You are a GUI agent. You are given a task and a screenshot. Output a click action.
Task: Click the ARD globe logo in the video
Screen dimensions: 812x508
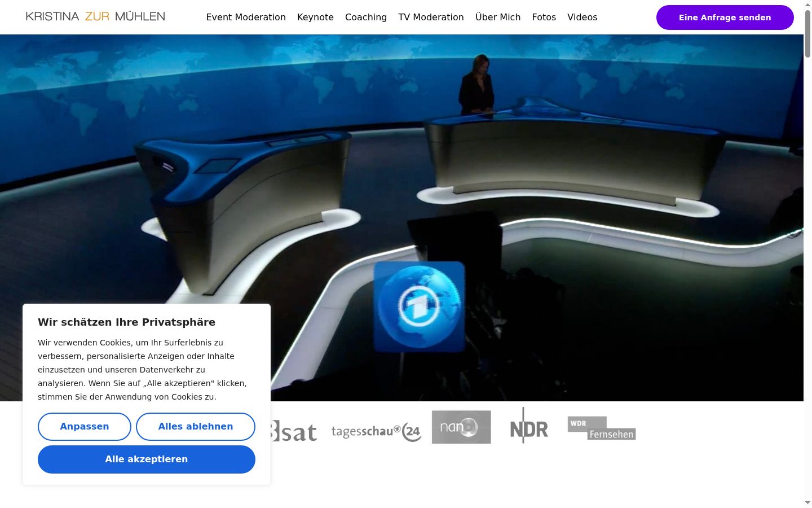click(x=419, y=306)
